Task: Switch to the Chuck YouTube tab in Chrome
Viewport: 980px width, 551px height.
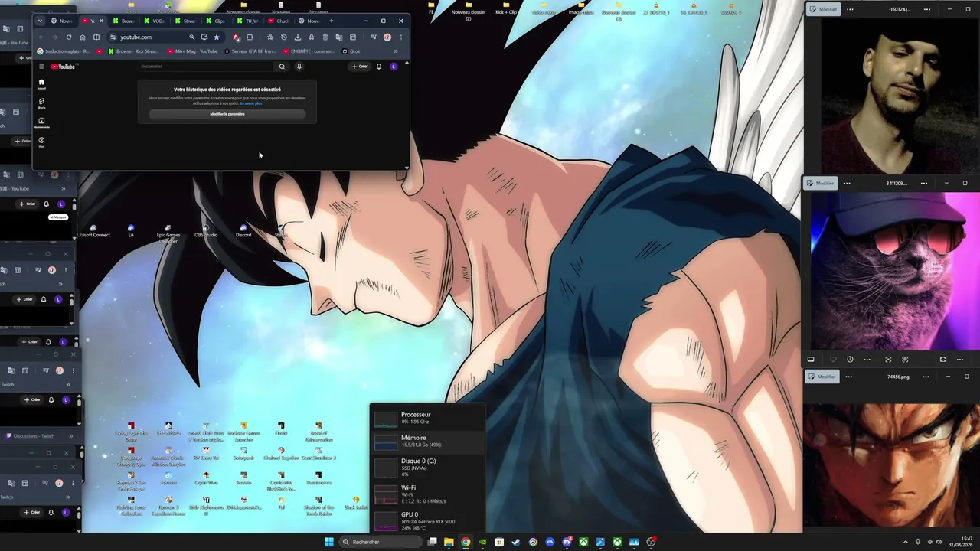Action: tap(279, 21)
